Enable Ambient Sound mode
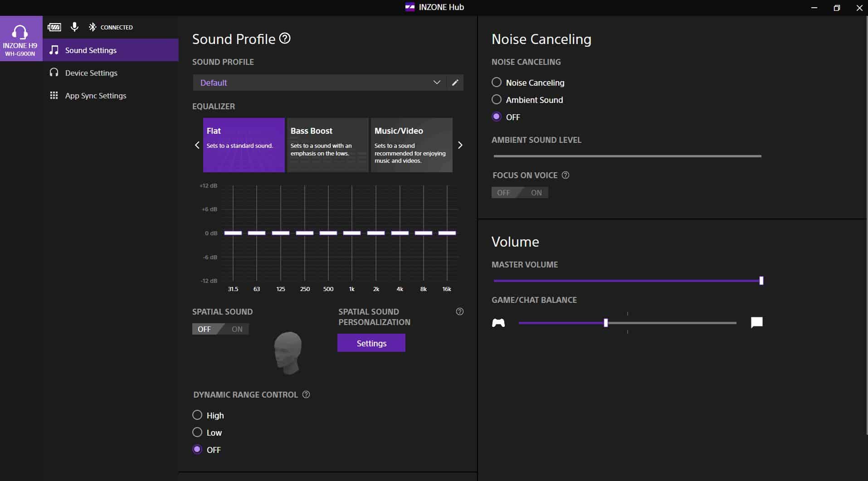The image size is (868, 481). (497, 100)
